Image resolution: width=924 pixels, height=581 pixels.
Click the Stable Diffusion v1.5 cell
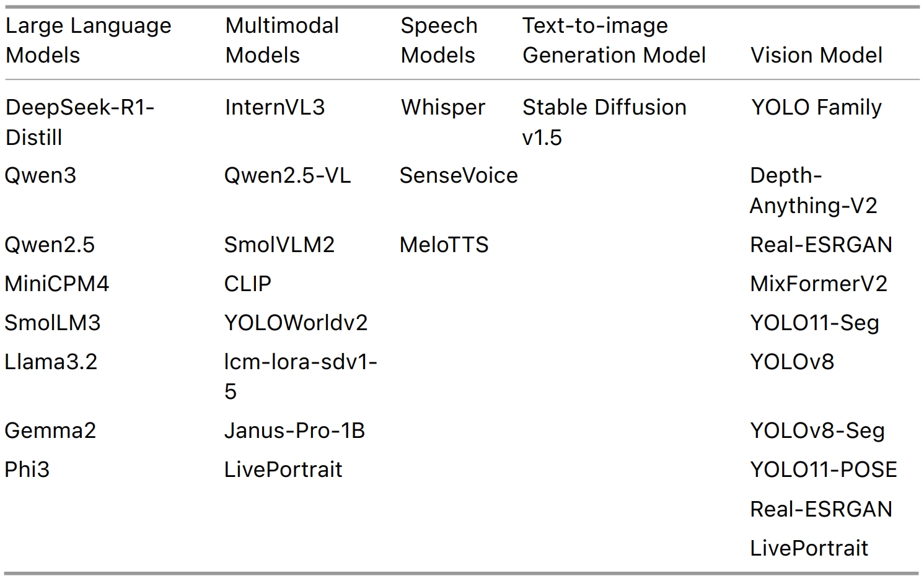point(604,122)
